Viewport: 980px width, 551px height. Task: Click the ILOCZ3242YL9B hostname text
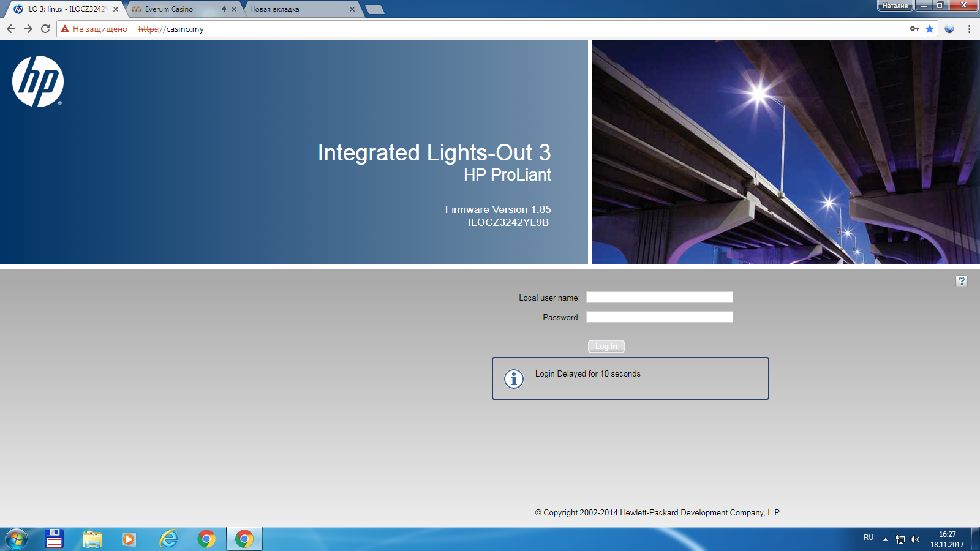(508, 222)
